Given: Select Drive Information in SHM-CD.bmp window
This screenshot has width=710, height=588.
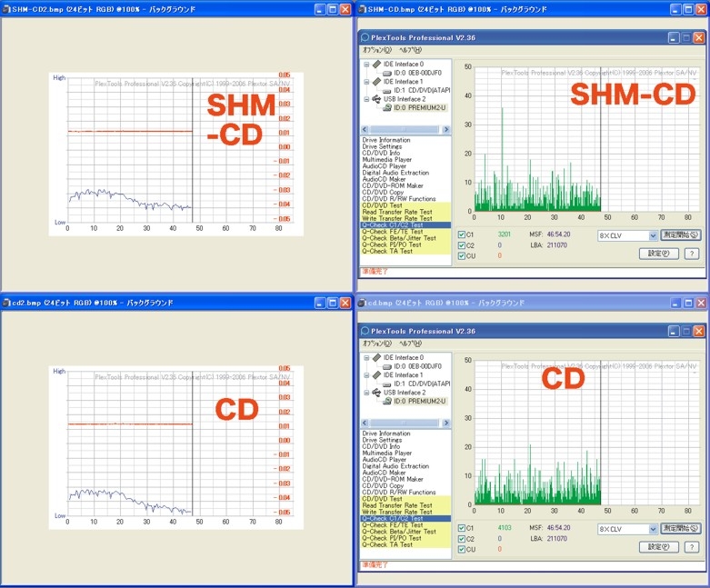Looking at the screenshot, I should (x=386, y=140).
